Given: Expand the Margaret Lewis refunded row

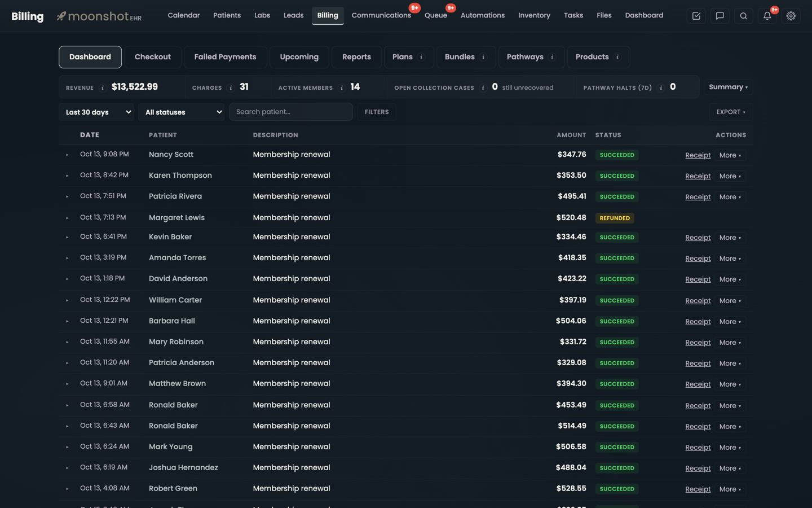Looking at the screenshot, I should pos(67,218).
